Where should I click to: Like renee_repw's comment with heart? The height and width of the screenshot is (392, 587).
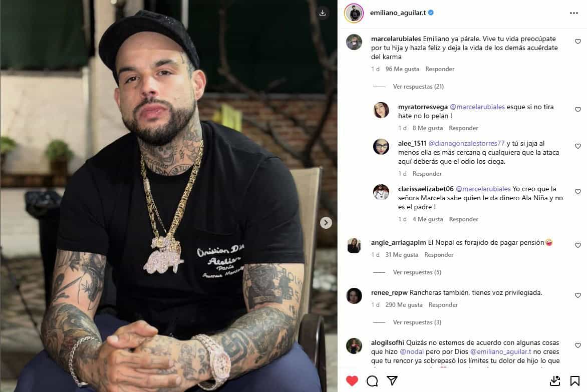[577, 295]
